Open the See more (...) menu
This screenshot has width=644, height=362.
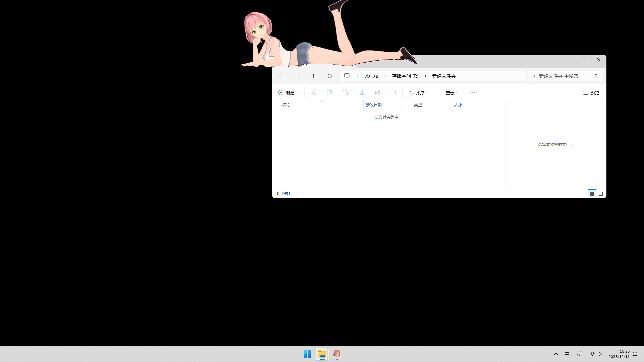[x=472, y=93]
